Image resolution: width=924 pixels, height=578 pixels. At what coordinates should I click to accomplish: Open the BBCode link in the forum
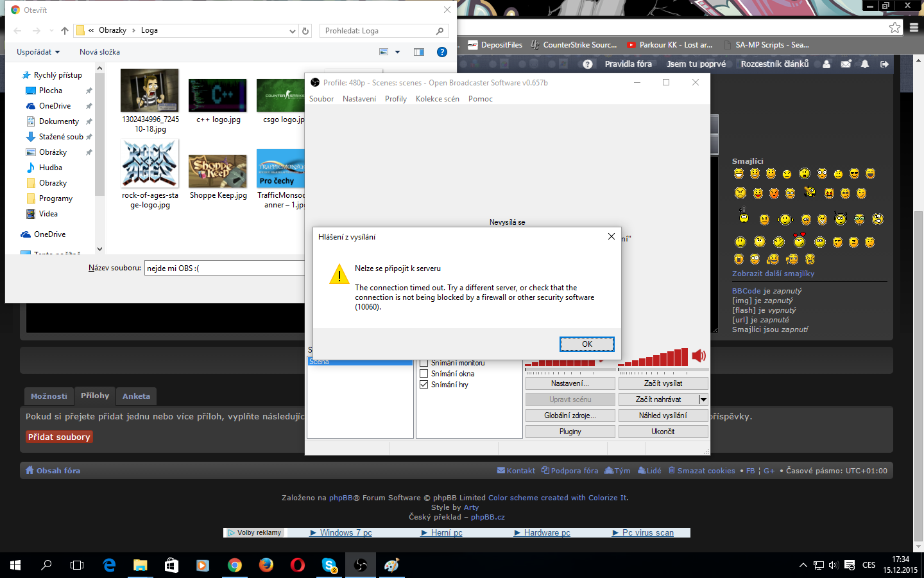[746, 291]
